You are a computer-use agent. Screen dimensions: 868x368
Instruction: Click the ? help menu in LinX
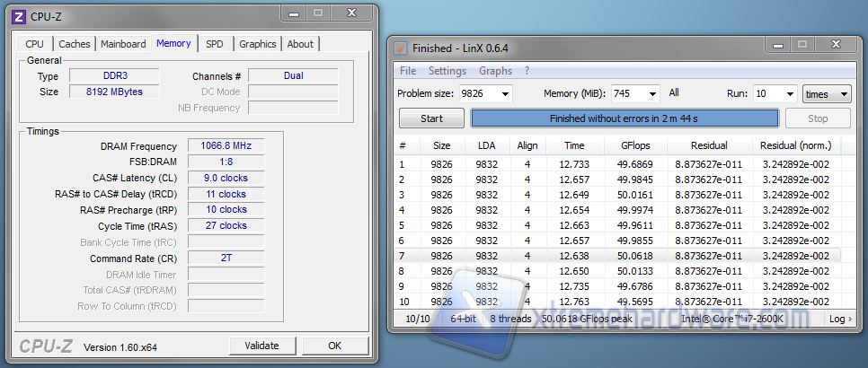point(527,71)
